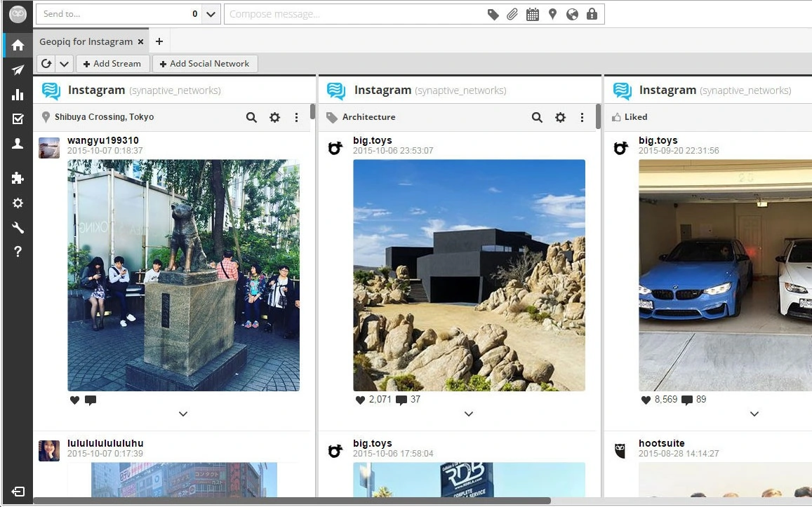The width and height of the screenshot is (812, 507).
Task: Open the scheduler calendar icon
Action: (532, 13)
